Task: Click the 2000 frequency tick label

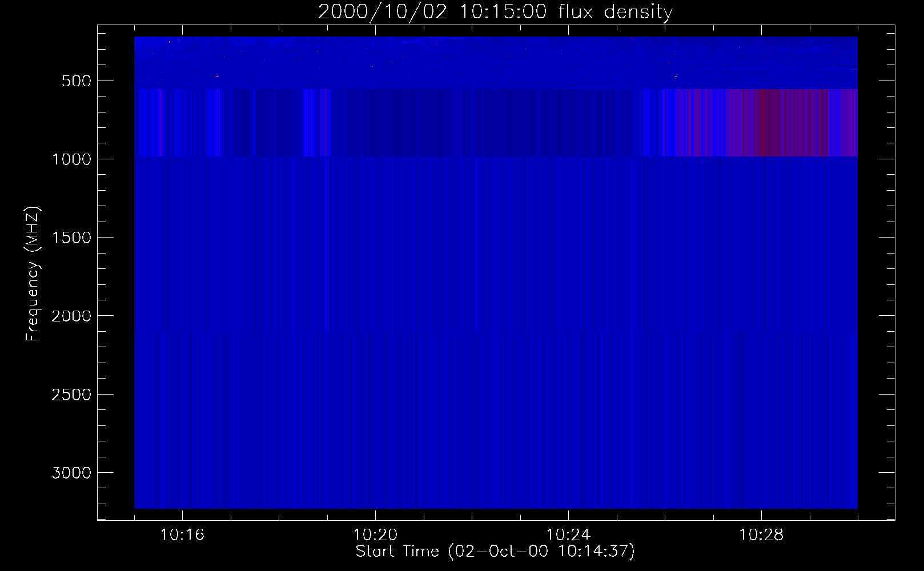Action: tap(72, 316)
